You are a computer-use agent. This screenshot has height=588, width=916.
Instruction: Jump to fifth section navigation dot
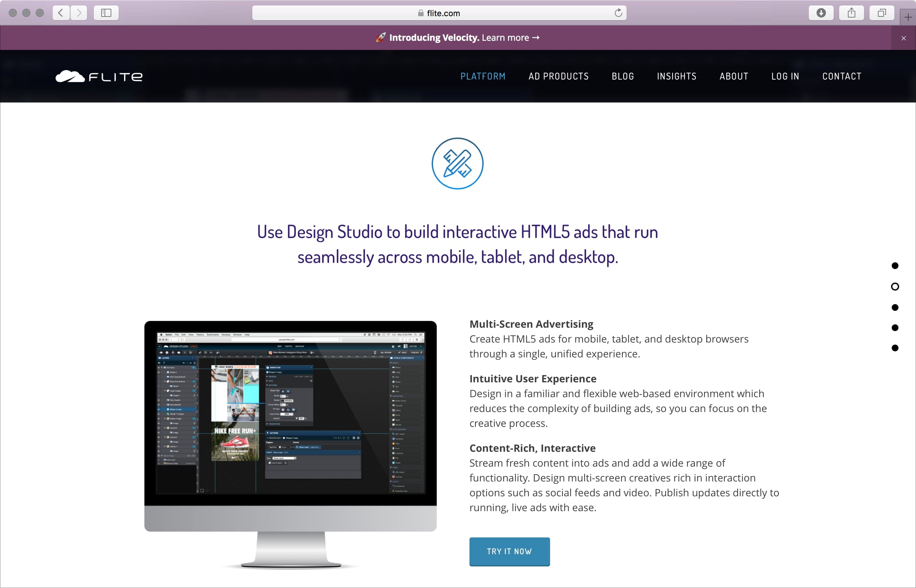pyautogui.click(x=895, y=348)
